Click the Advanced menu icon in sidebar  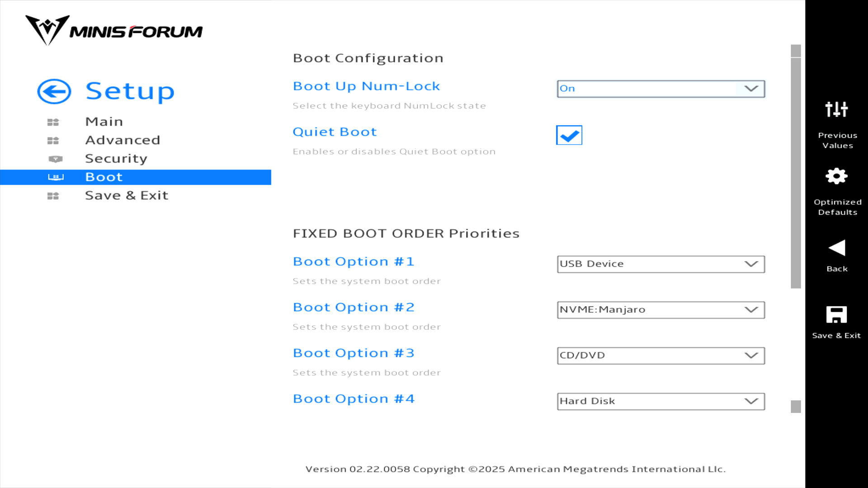click(x=53, y=141)
